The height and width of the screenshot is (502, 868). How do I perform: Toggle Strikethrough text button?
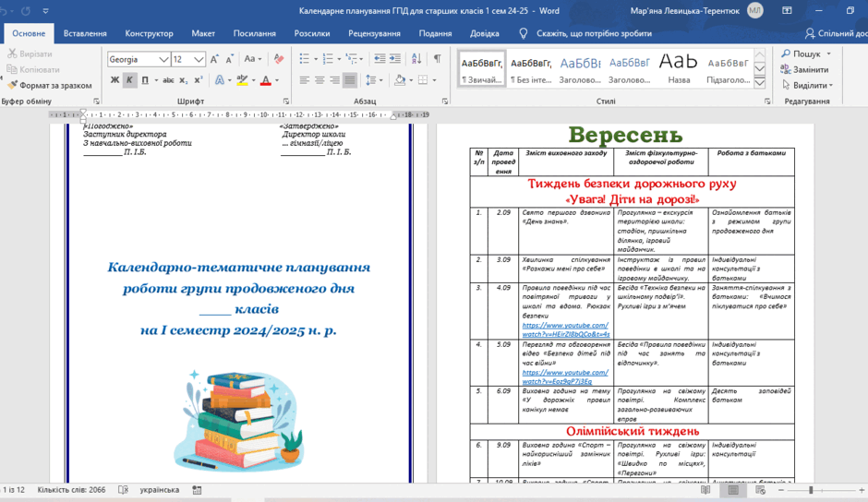point(168,80)
